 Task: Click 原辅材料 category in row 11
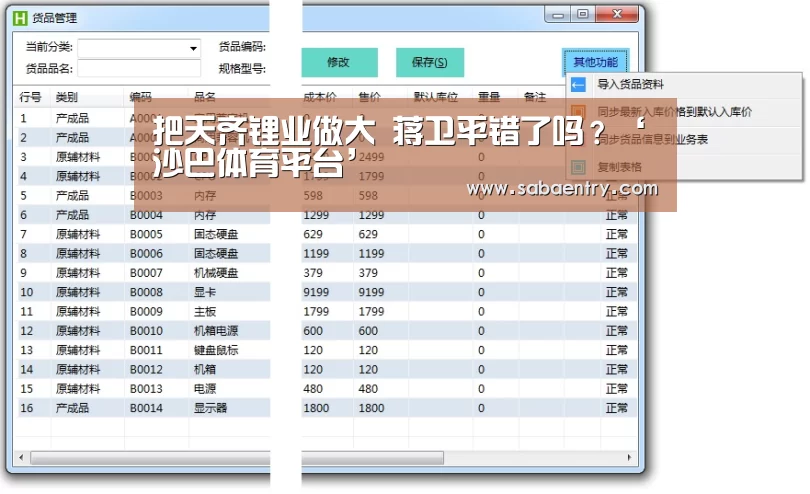click(77, 312)
